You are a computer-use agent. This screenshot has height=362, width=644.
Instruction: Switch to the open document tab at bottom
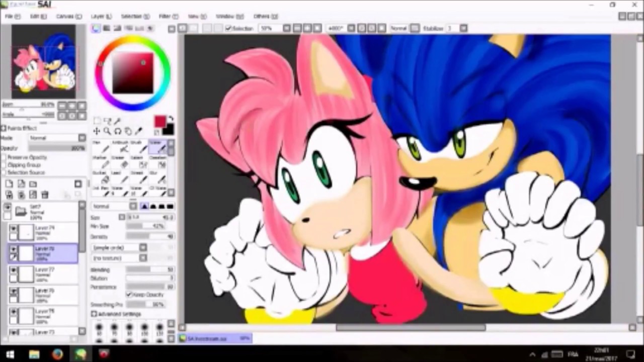coord(215,339)
